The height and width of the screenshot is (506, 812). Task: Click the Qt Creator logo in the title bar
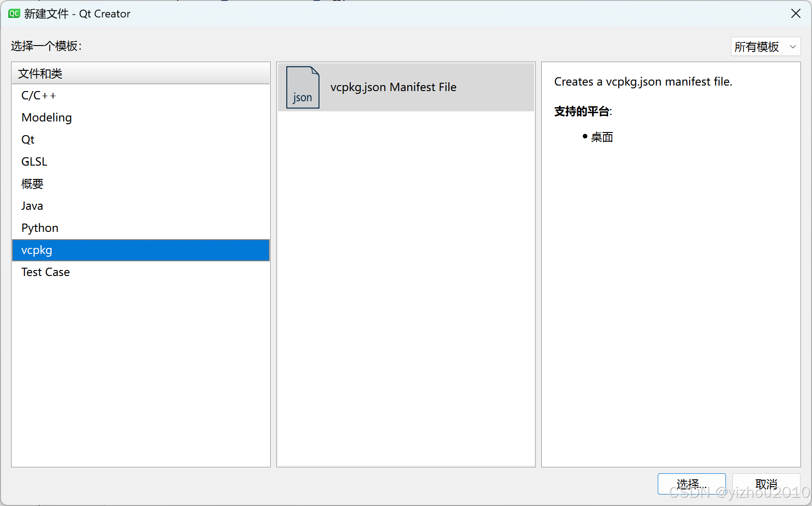click(14, 14)
